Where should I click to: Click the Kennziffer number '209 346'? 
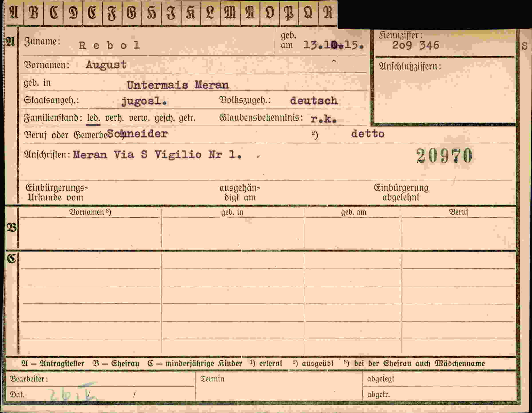(x=416, y=45)
